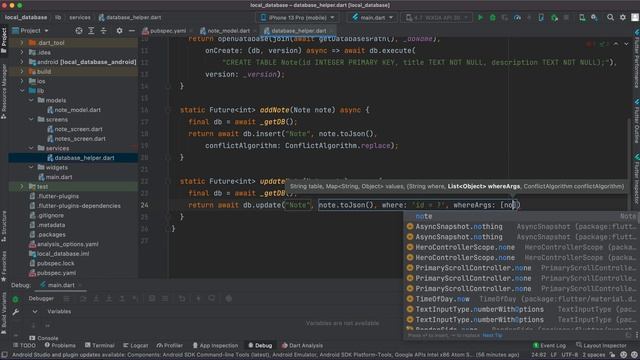Open the Logcat tool window tab

point(135,345)
